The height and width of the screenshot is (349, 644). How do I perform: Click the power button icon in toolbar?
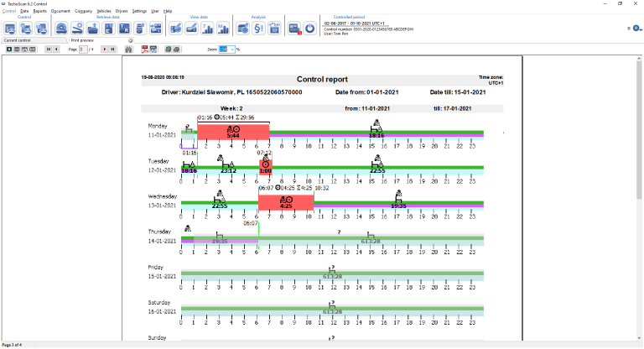coord(309,28)
